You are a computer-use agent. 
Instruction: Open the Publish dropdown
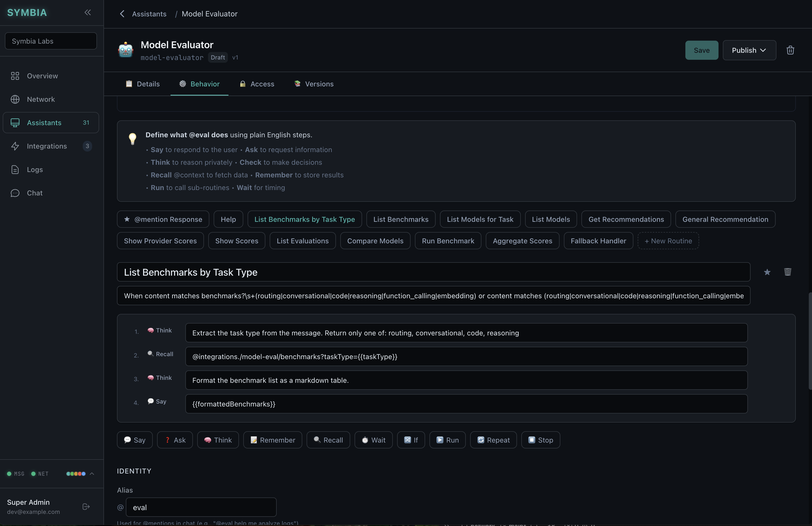749,50
